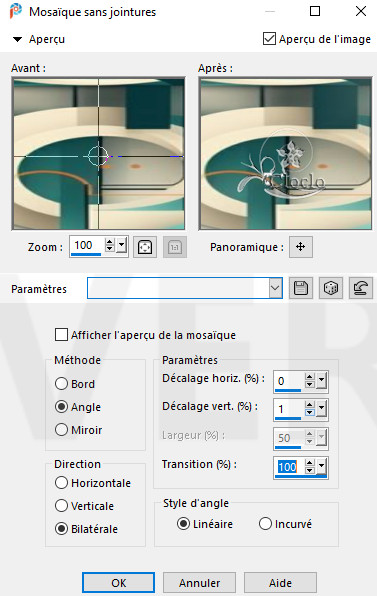Open the Paramètres preset dropdown

click(x=275, y=288)
